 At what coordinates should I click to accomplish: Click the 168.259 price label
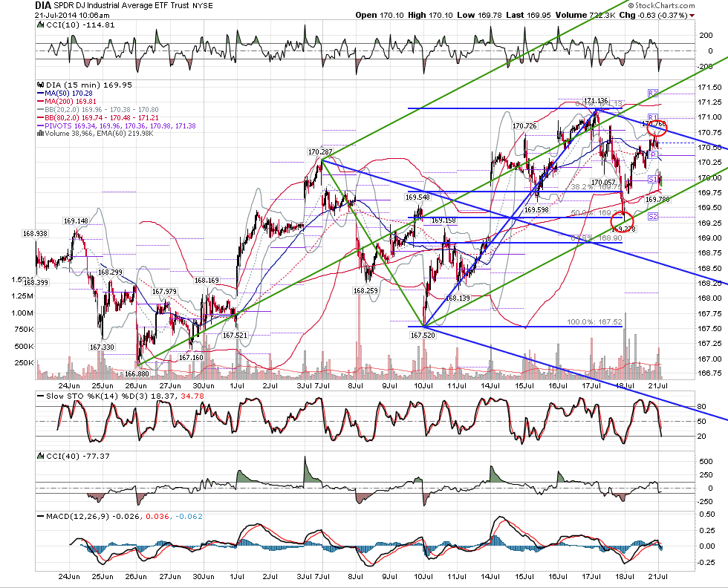pos(365,290)
